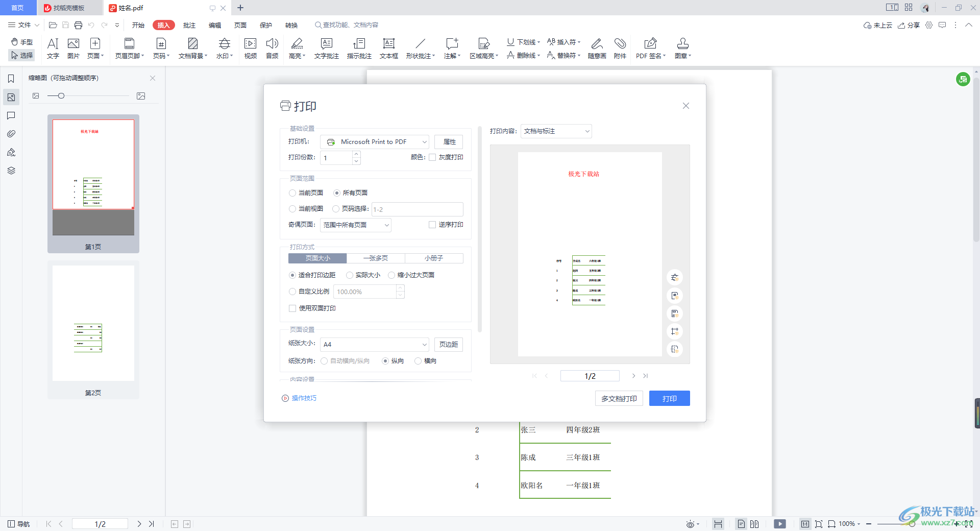980x531 pixels.
Task: Select 实际大小 print scaling option
Action: point(350,275)
